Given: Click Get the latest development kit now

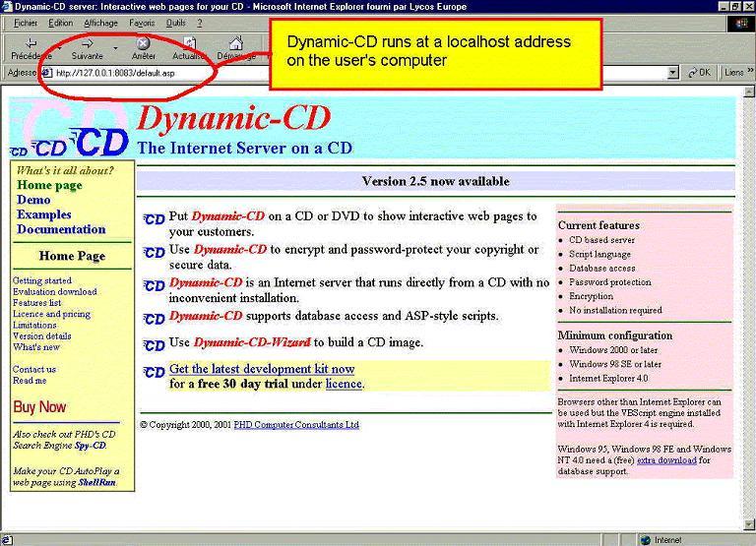Looking at the screenshot, I should [x=262, y=369].
